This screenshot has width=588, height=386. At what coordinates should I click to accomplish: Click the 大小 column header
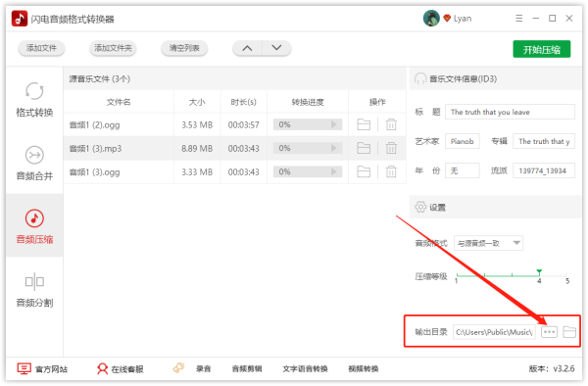pos(197,102)
